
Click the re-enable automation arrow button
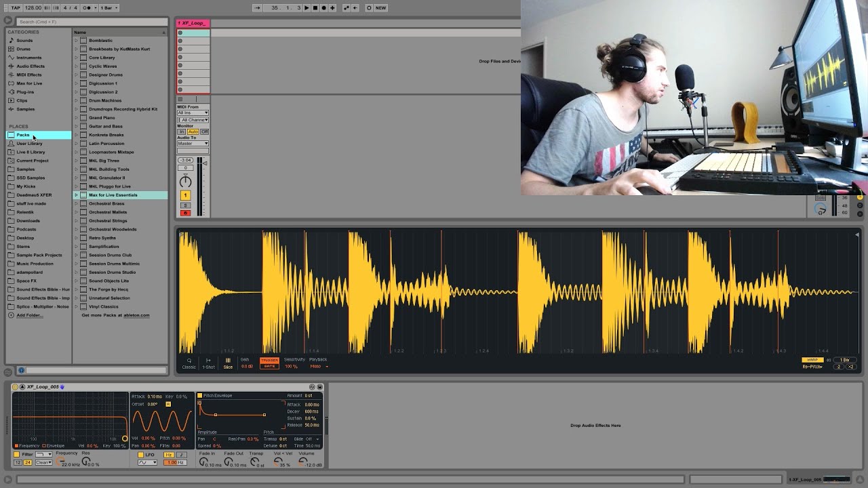point(355,7)
